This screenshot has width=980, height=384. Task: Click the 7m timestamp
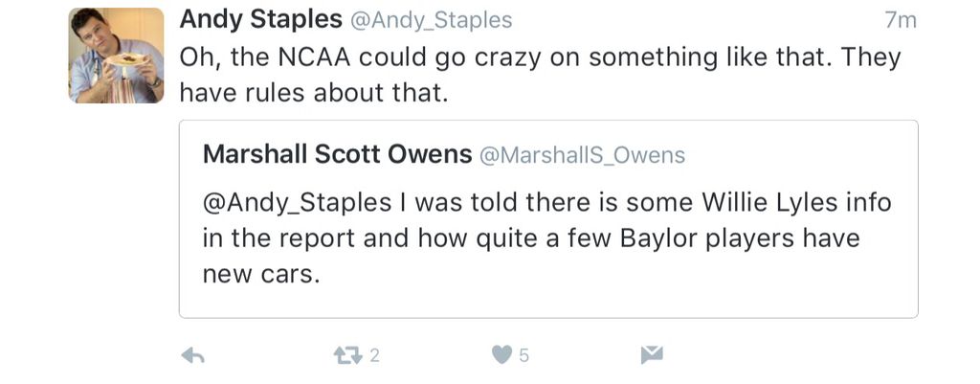pos(901,20)
